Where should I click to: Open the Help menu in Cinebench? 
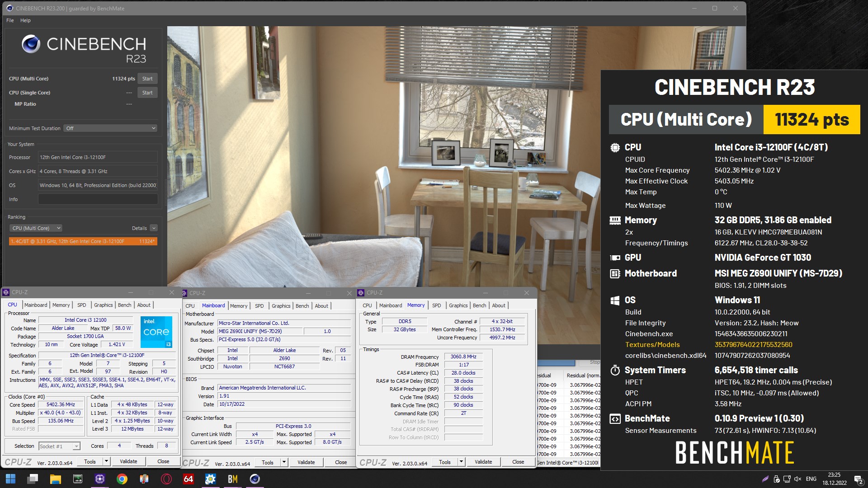pos(25,20)
